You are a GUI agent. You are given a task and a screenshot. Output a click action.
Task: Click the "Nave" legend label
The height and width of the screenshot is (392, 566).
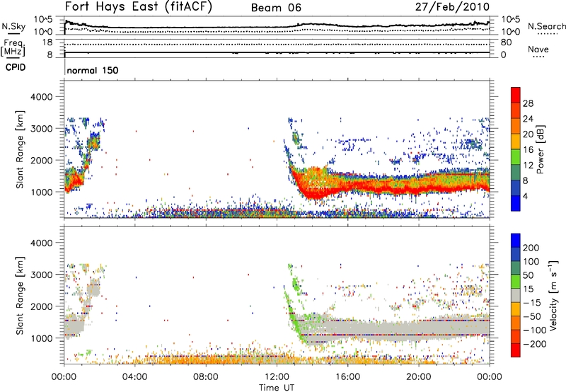(538, 49)
